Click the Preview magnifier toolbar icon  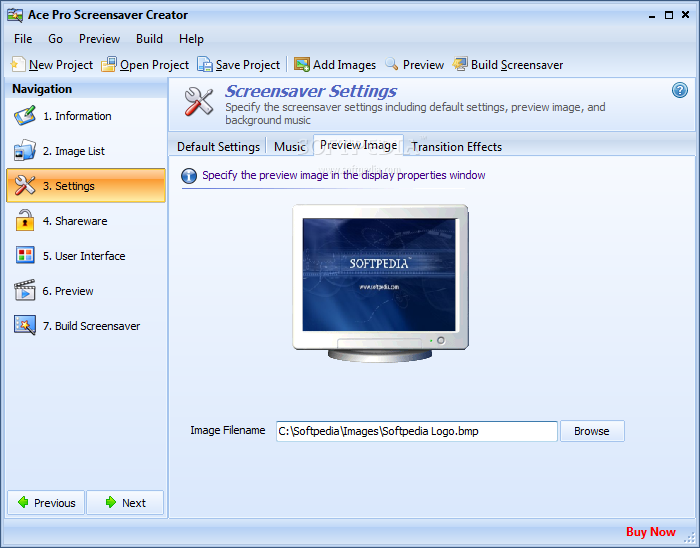tap(392, 64)
